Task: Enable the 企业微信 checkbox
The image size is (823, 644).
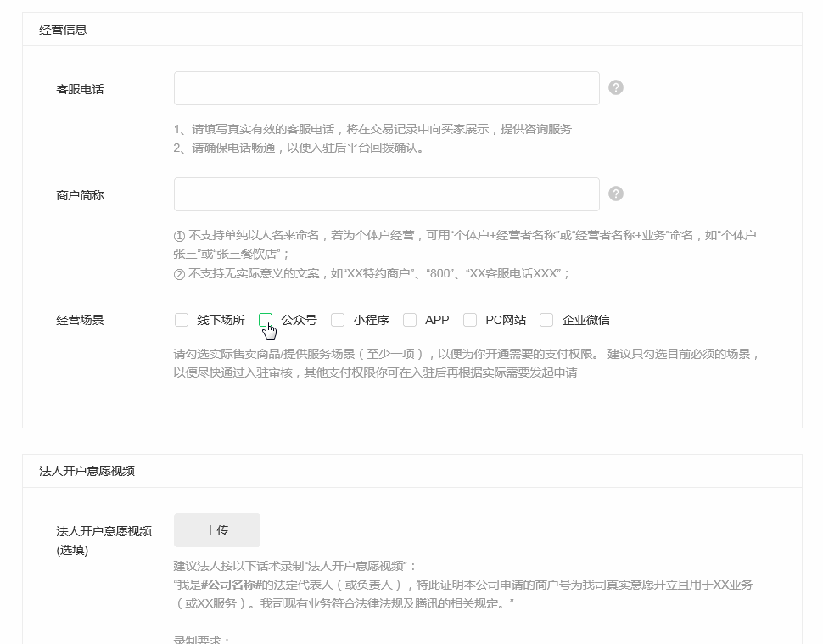Action: [x=546, y=320]
